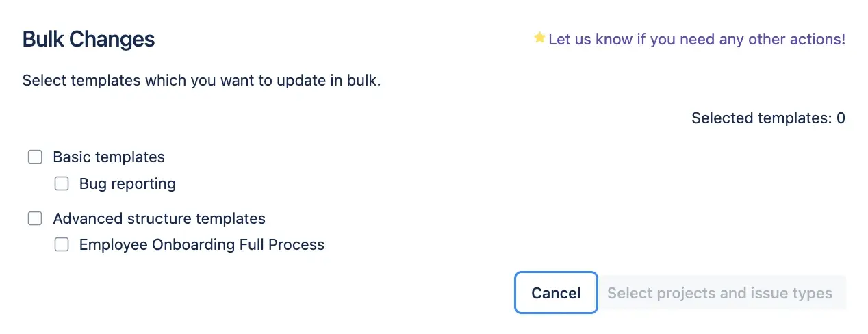This screenshot has width=868, height=334.
Task: Check the Advanced structure templates checkbox
Action: 35,219
